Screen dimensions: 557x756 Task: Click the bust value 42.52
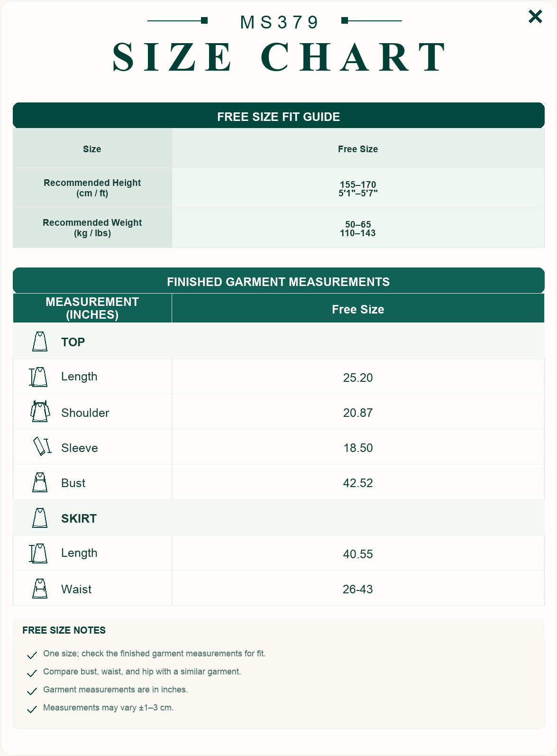tap(358, 483)
